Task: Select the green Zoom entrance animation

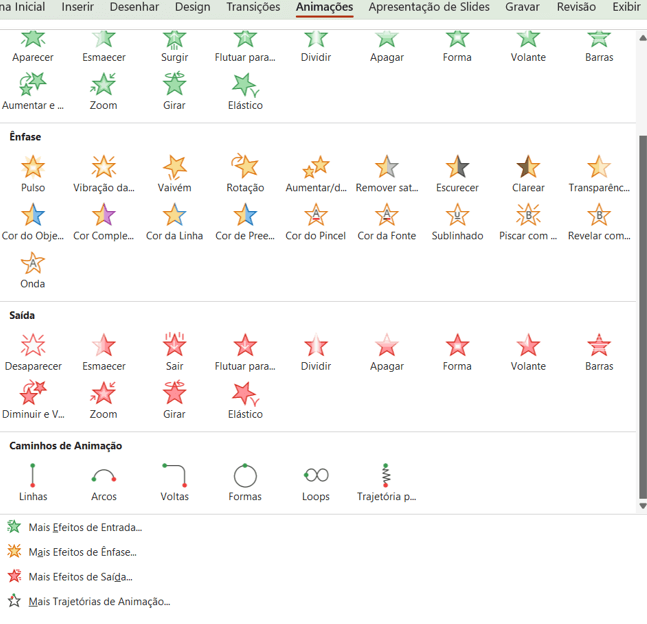Action: click(x=104, y=91)
